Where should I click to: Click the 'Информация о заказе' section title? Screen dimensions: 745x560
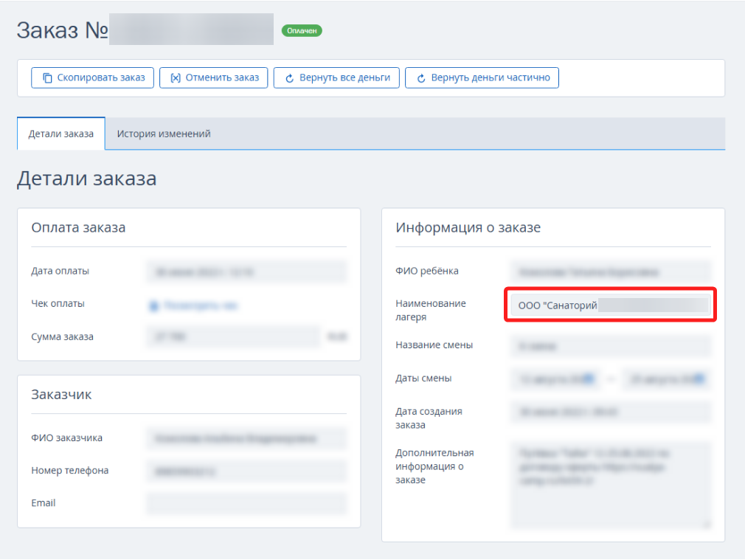click(468, 228)
